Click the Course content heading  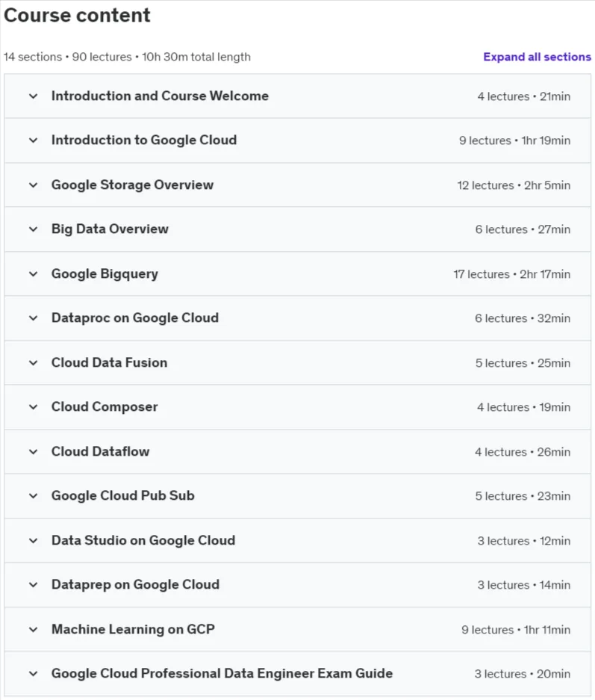coord(77,15)
